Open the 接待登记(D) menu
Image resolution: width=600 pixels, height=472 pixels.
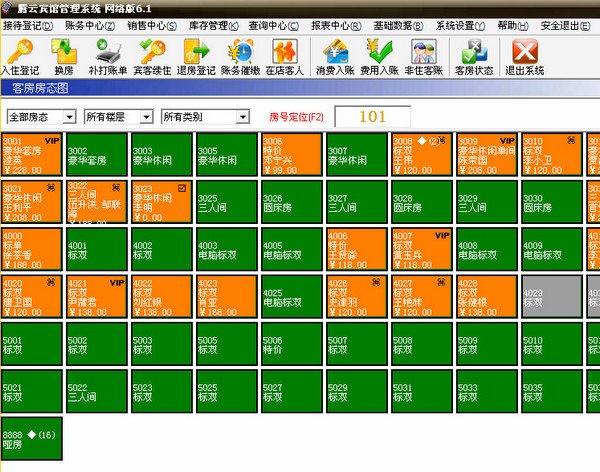28,26
